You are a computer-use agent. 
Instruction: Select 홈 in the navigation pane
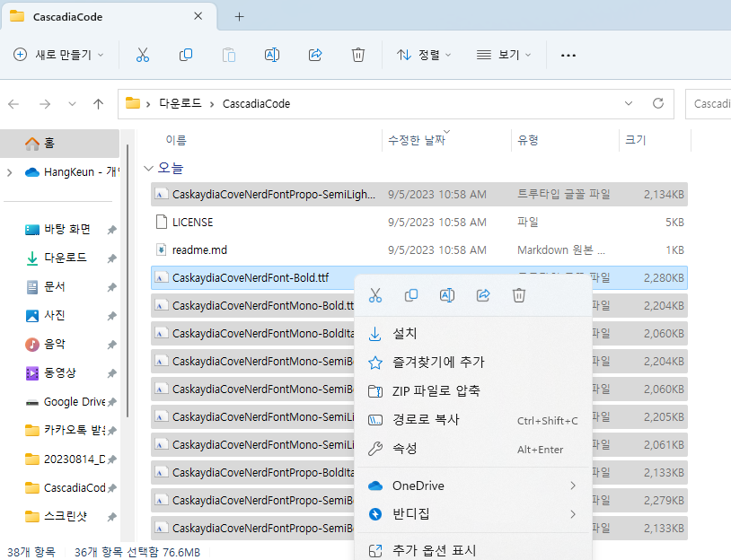click(x=59, y=143)
